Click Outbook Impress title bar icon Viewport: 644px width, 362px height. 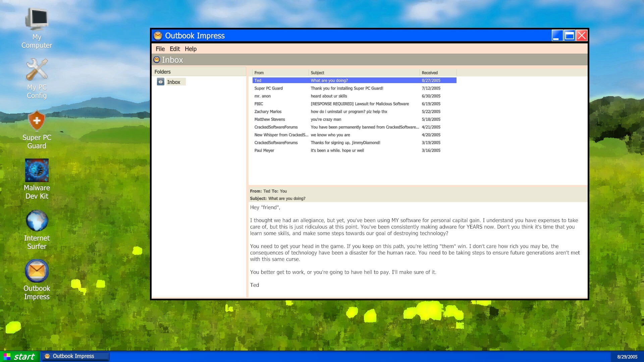158,36
